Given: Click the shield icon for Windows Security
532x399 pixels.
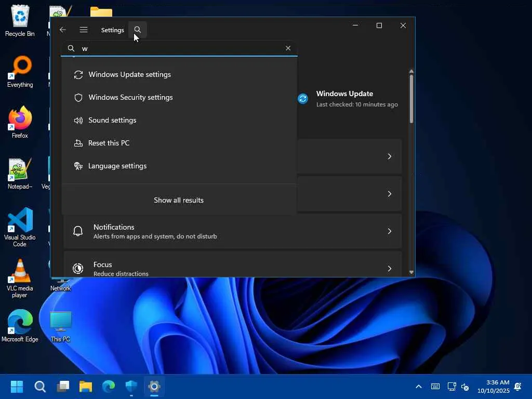Looking at the screenshot, I should point(78,98).
